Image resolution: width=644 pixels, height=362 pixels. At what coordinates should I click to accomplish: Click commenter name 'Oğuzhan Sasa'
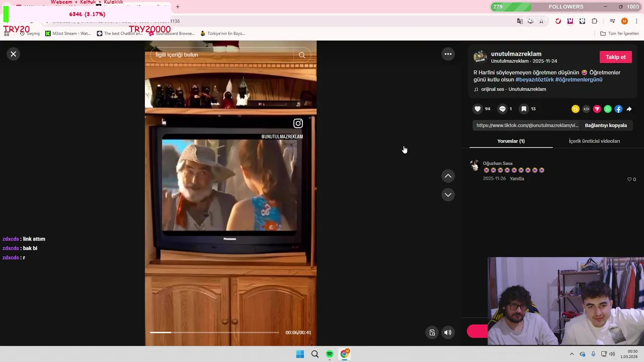click(498, 163)
